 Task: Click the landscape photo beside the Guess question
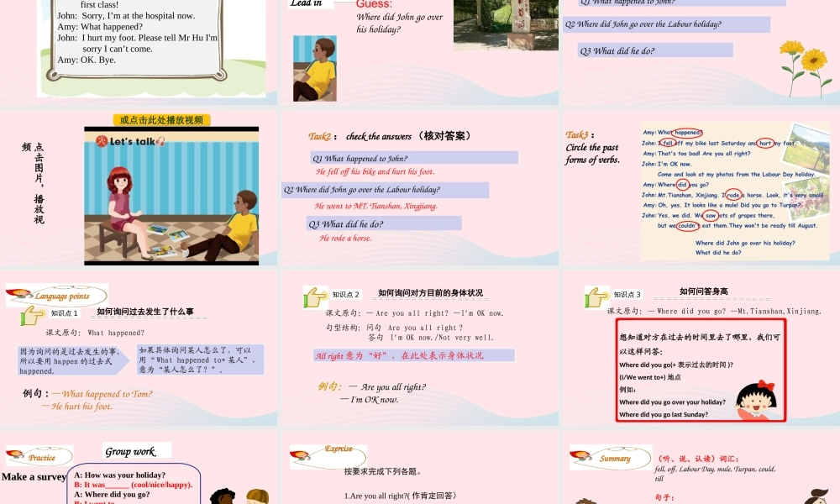(506, 25)
